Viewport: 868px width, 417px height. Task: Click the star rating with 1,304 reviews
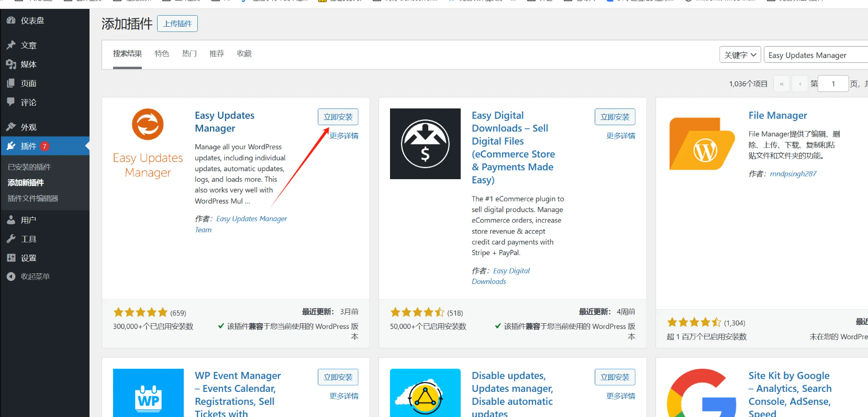[694, 322]
